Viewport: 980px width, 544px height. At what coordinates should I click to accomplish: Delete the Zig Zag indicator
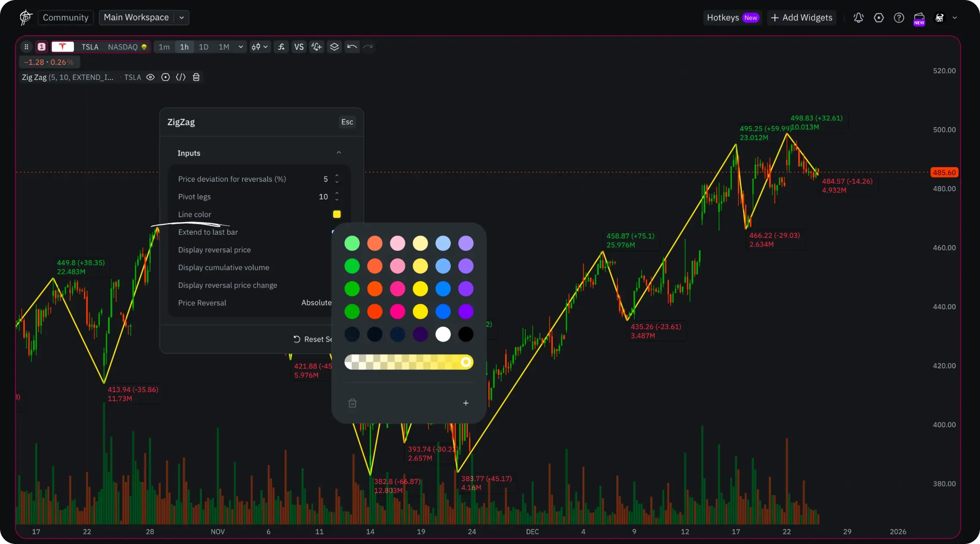pyautogui.click(x=196, y=77)
